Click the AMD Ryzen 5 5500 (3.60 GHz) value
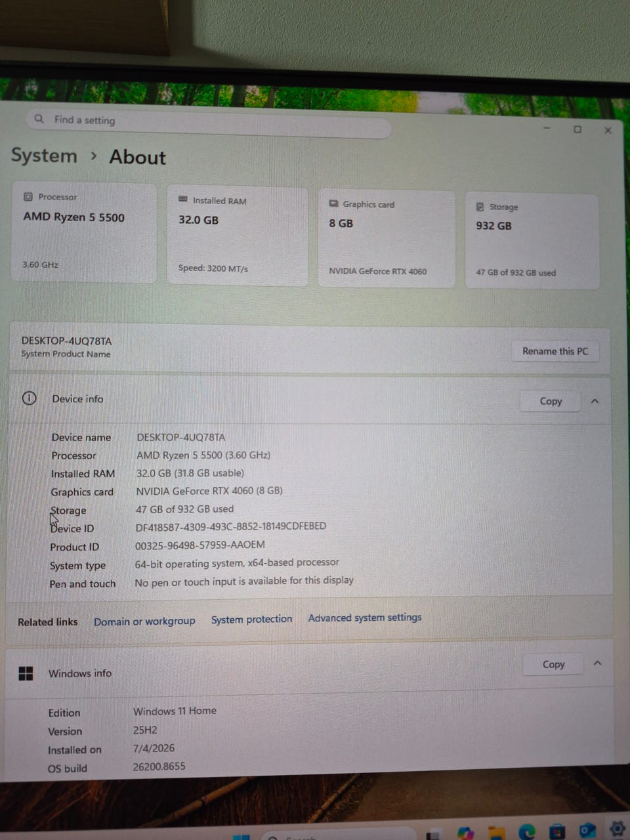Viewport: 630px width, 840px height. (203, 455)
